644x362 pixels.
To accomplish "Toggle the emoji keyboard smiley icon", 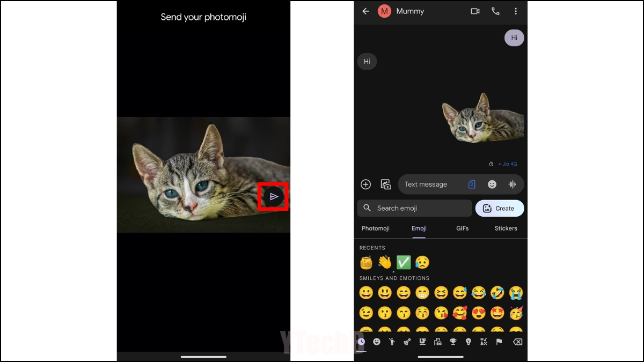I will pyautogui.click(x=492, y=184).
